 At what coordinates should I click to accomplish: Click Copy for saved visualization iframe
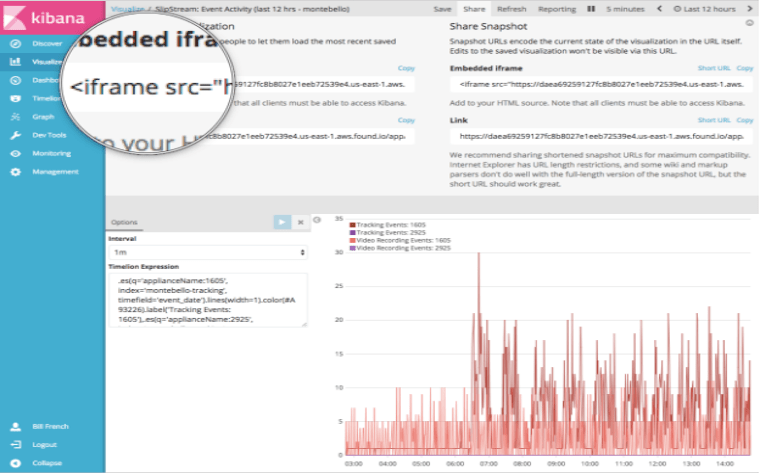(x=406, y=68)
